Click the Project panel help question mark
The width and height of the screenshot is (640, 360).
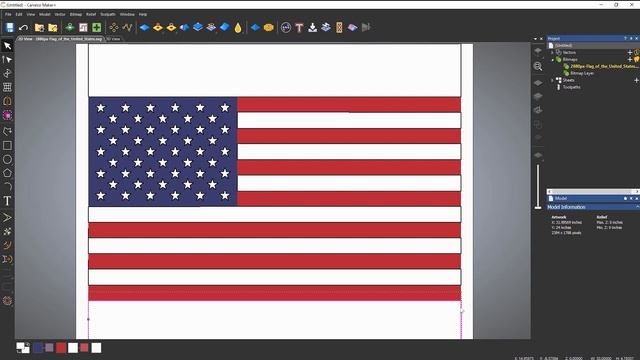click(625, 39)
